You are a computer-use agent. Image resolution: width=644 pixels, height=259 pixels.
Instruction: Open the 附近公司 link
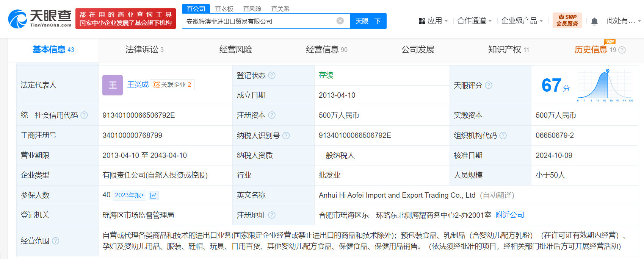coord(510,215)
